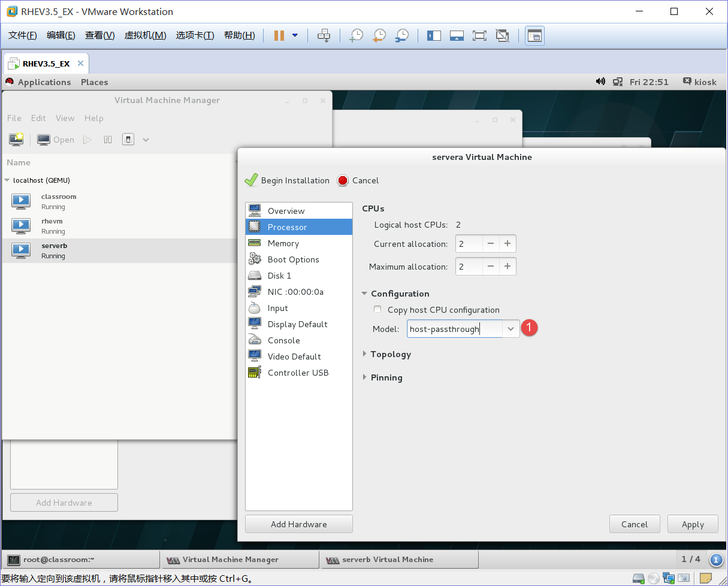This screenshot has height=586, width=728.
Task: Open the 查看(V) menu
Action: (x=99, y=35)
